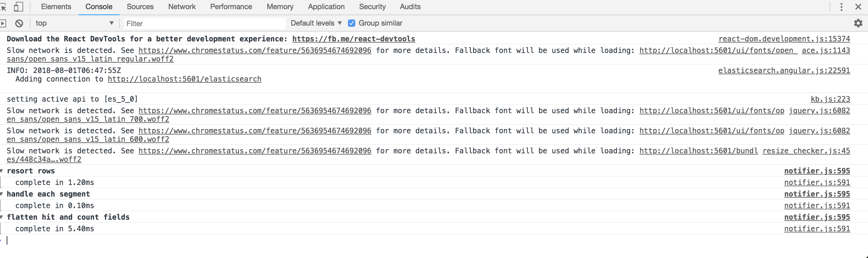
Task: Show the console sidebar icon
Action: tap(3, 23)
